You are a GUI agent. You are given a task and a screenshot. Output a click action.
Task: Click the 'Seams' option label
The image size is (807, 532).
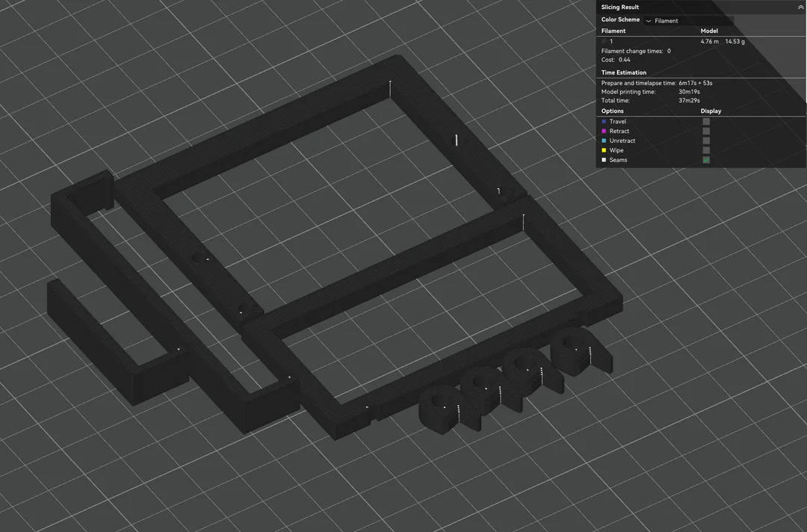coord(618,160)
